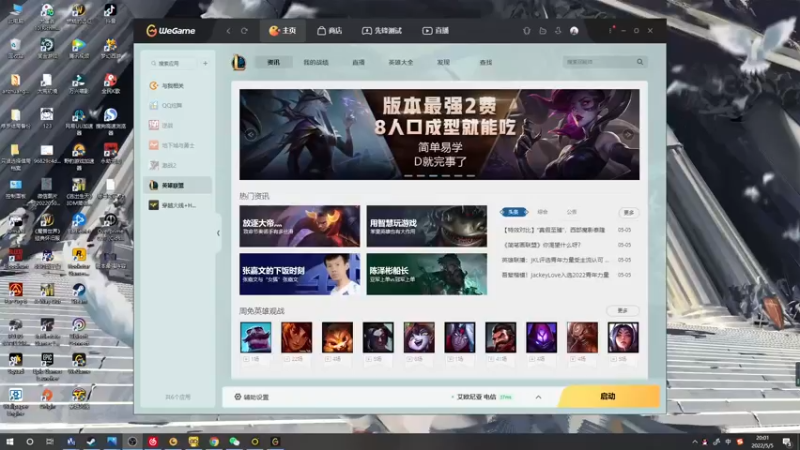The height and width of the screenshot is (450, 800).
Task: Click the League of Legends logo icon
Action: pyautogui.click(x=239, y=62)
